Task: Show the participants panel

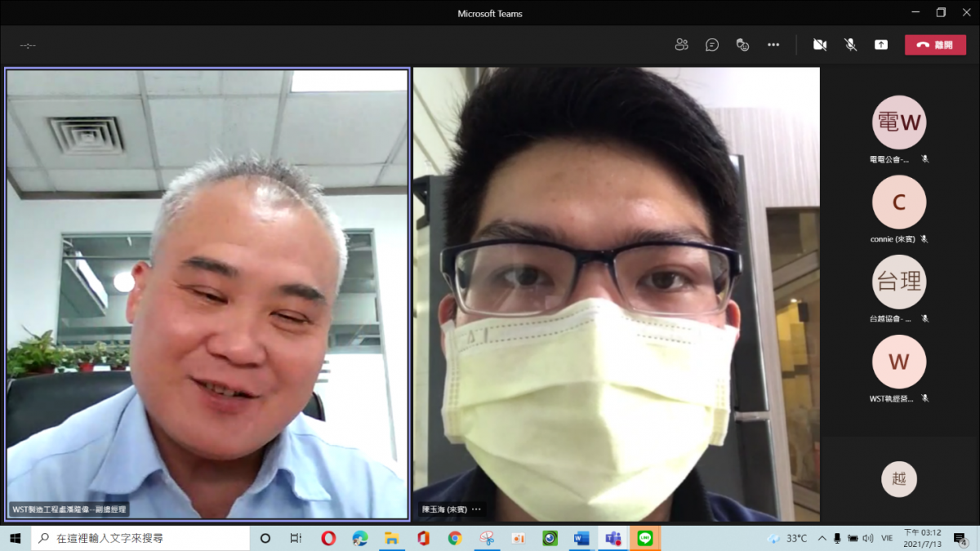Action: click(681, 45)
